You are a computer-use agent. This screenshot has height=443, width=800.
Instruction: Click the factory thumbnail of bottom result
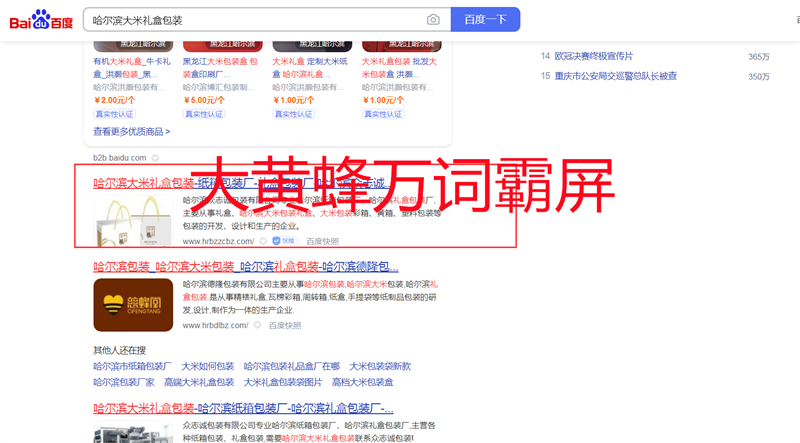(x=133, y=432)
